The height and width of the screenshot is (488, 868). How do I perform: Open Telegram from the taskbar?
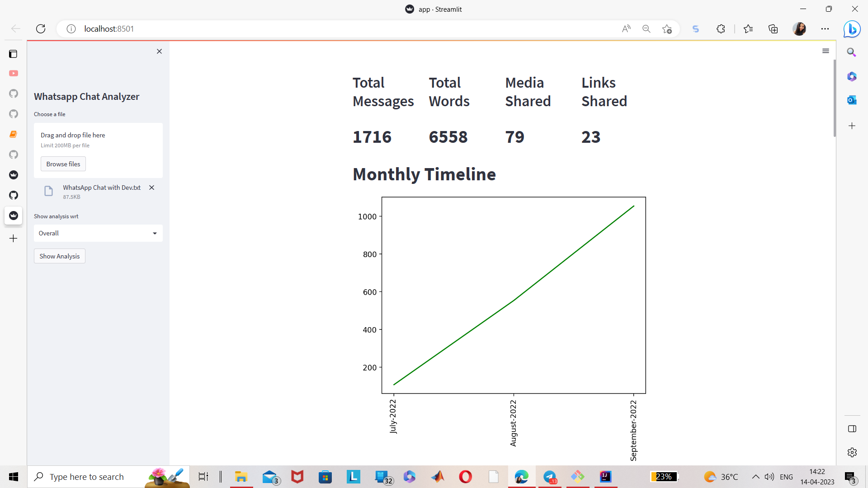pos(550,477)
